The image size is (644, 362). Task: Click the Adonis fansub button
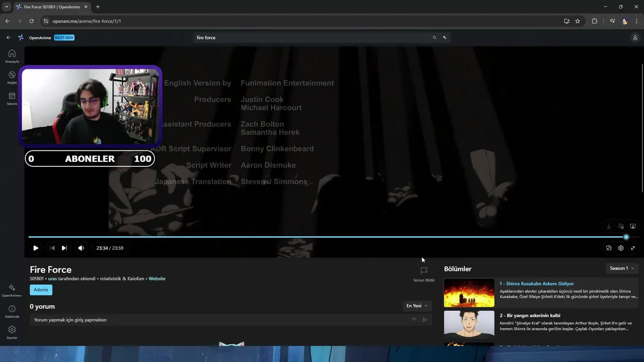[x=41, y=290]
